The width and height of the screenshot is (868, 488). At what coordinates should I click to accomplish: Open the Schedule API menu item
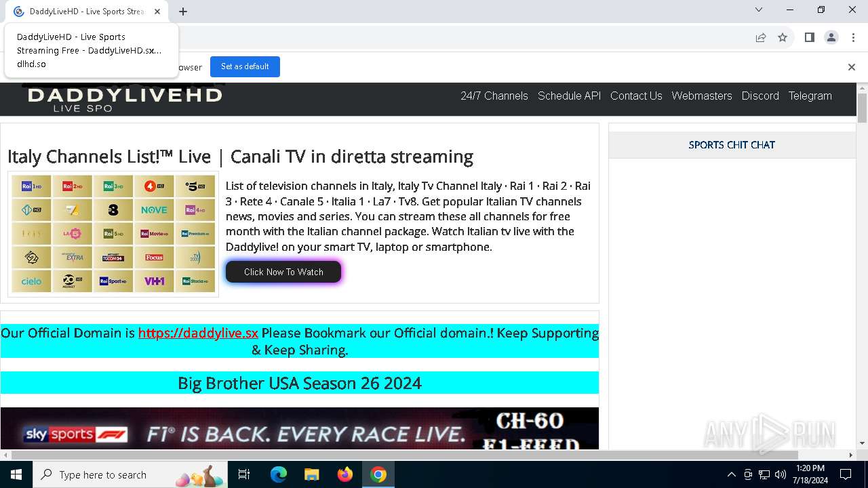point(570,96)
